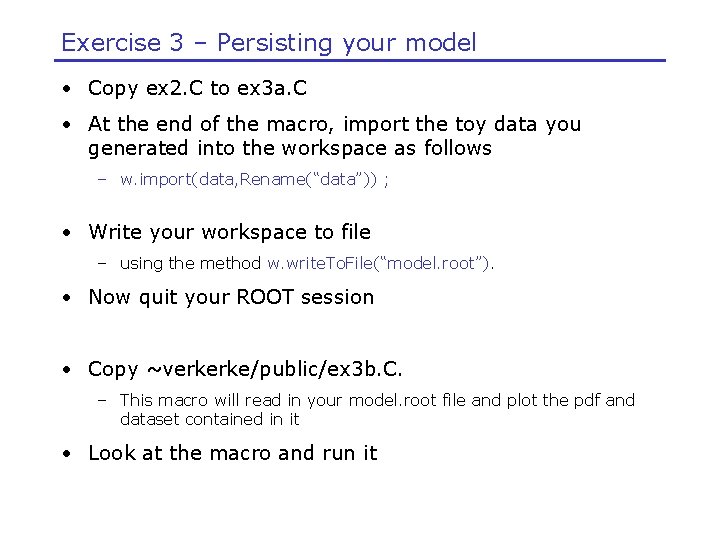Click the blue horizontal rule under the title

(x=360, y=61)
